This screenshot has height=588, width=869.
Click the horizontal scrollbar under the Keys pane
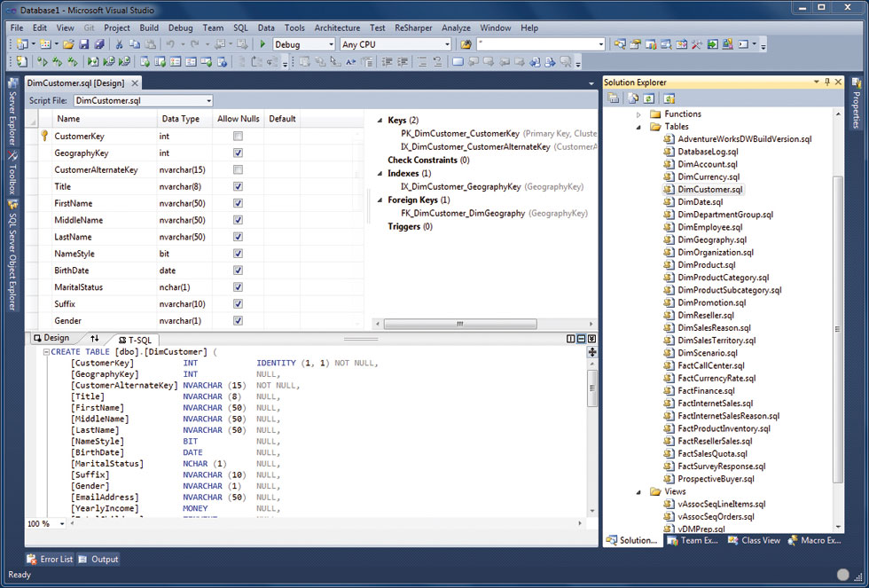460,324
